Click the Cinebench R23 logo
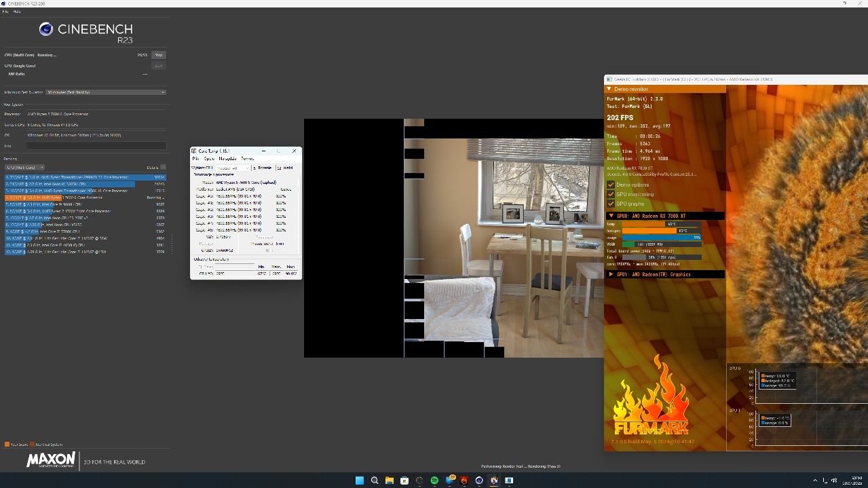The width and height of the screenshot is (868, 488). click(86, 32)
